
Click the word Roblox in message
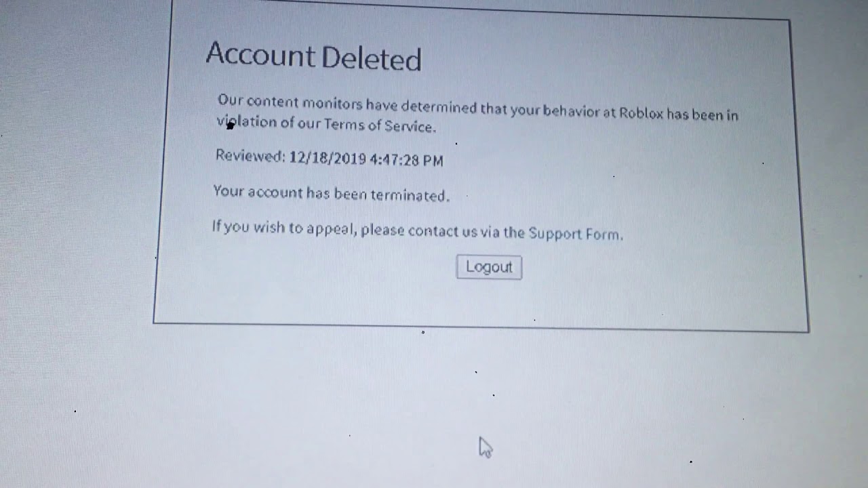[x=641, y=113]
